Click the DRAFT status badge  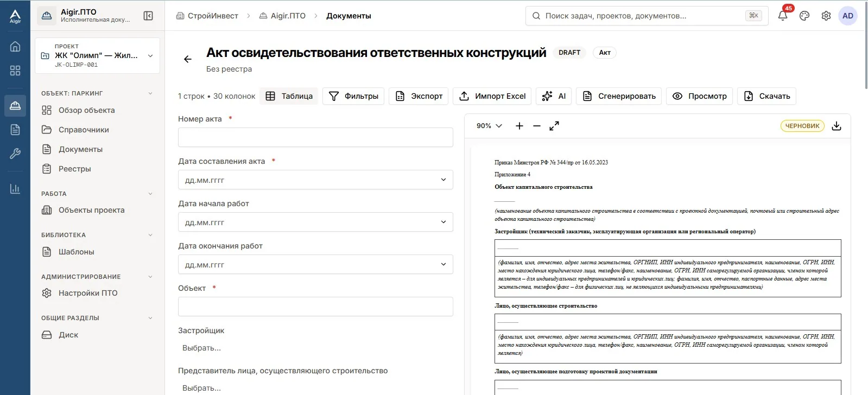coord(569,53)
